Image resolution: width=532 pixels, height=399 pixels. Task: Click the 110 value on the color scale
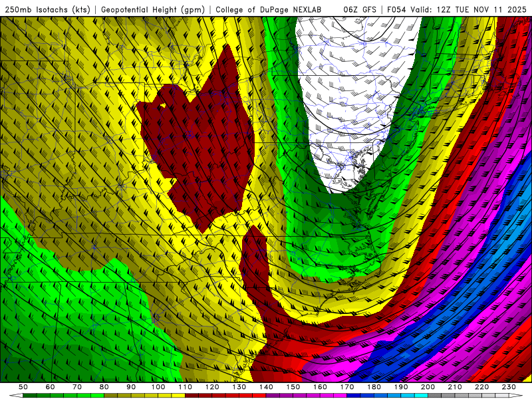tap(186, 387)
